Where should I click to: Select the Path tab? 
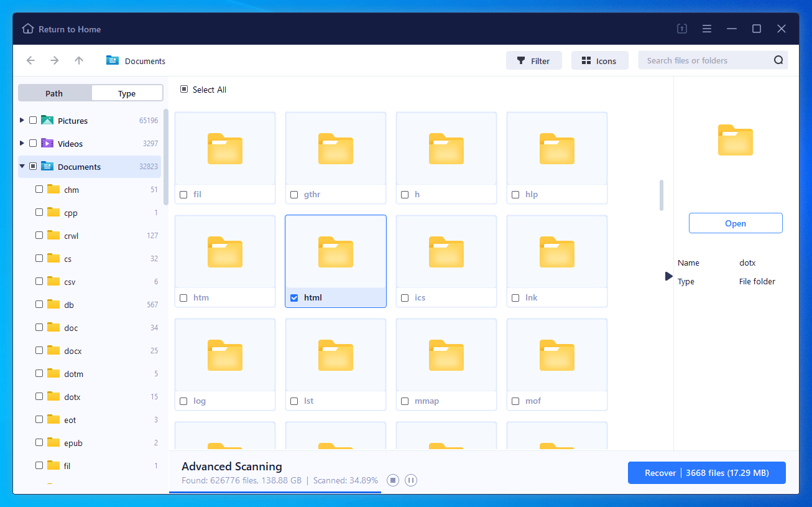(54, 92)
